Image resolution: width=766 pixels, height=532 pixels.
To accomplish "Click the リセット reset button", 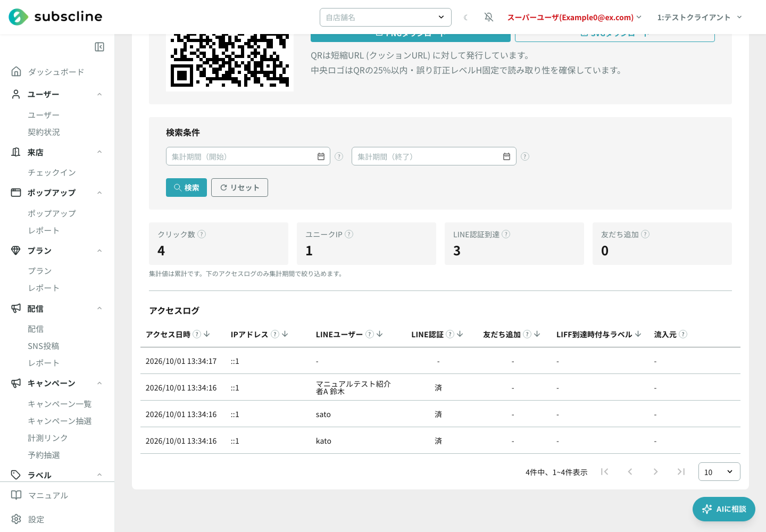I will pyautogui.click(x=239, y=188).
